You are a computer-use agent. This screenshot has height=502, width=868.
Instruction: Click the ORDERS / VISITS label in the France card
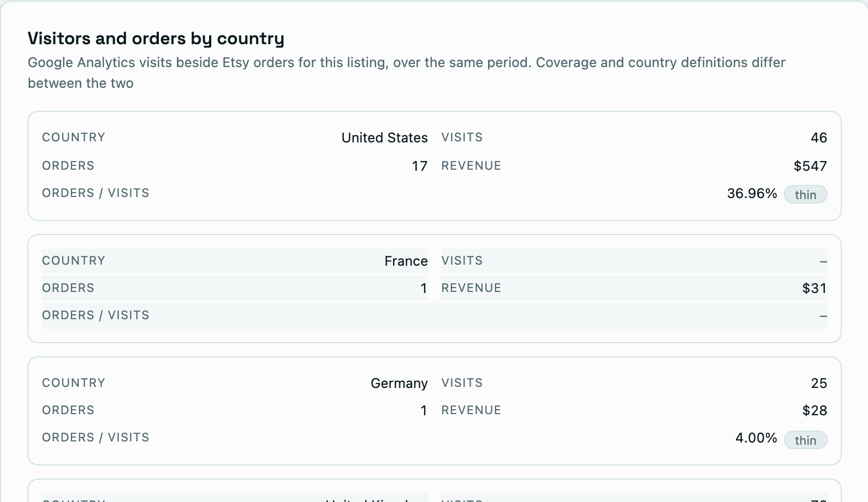tap(96, 315)
